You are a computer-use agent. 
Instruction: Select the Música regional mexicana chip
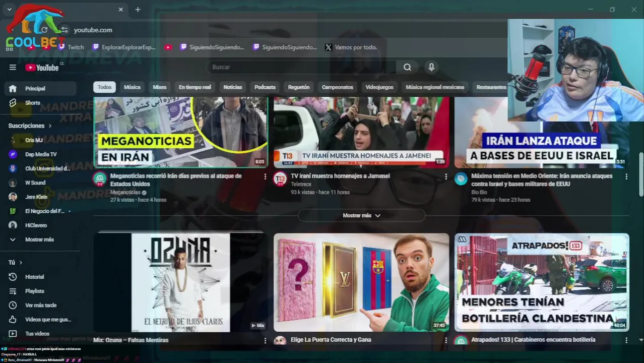435,87
